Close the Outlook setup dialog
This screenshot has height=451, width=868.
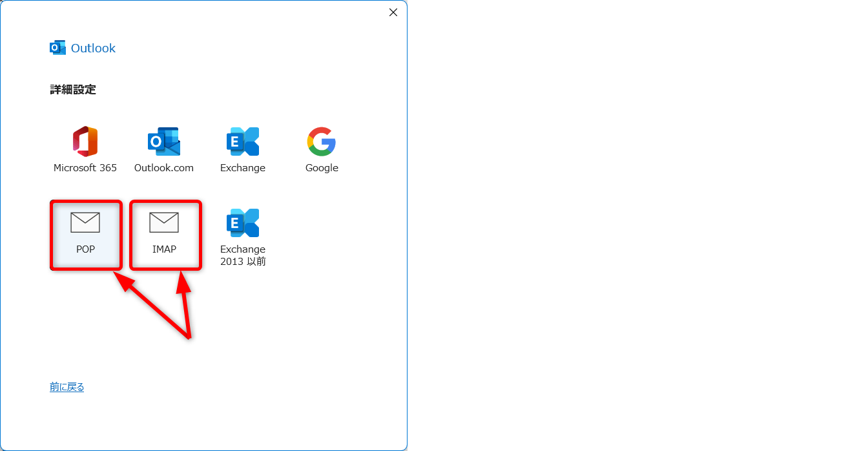tap(393, 12)
